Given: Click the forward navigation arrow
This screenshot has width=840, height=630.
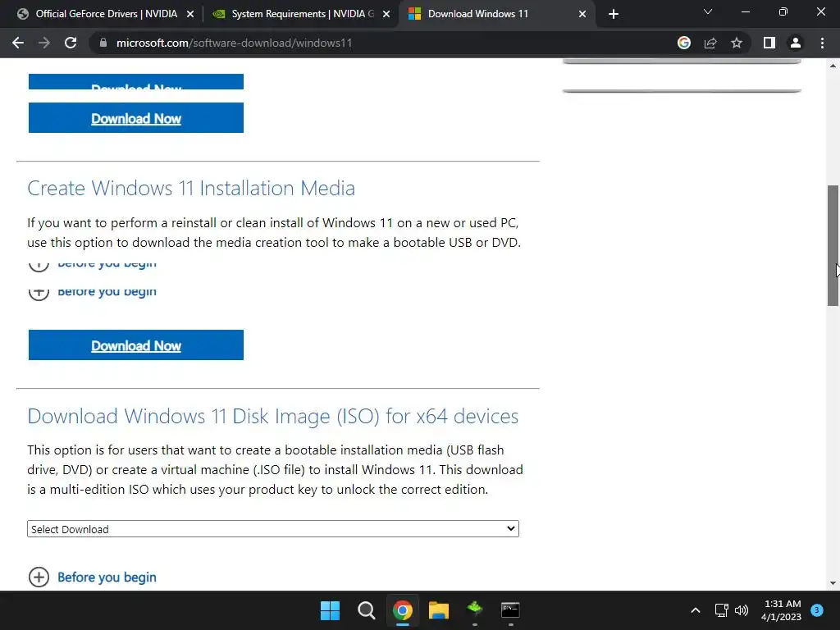Looking at the screenshot, I should click(44, 43).
